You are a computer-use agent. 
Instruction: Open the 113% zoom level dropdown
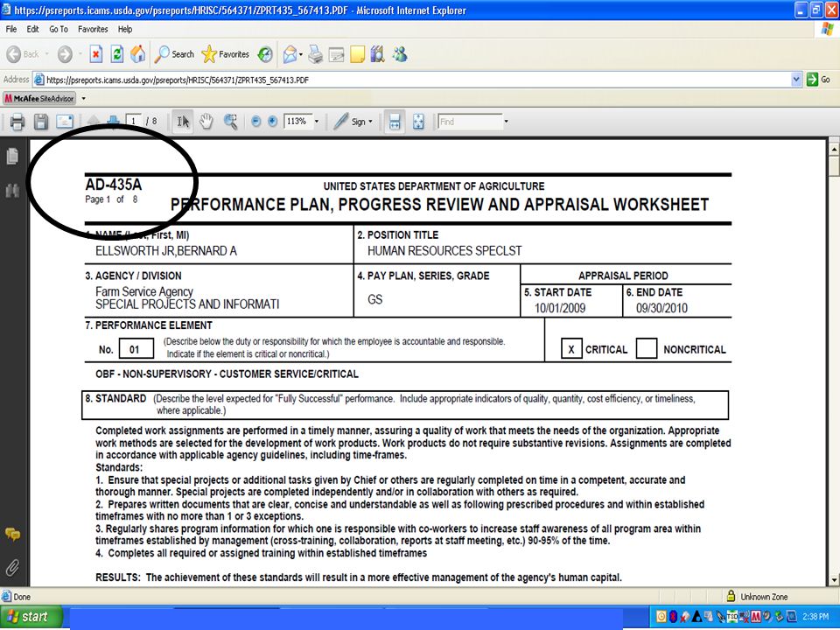coord(317,122)
